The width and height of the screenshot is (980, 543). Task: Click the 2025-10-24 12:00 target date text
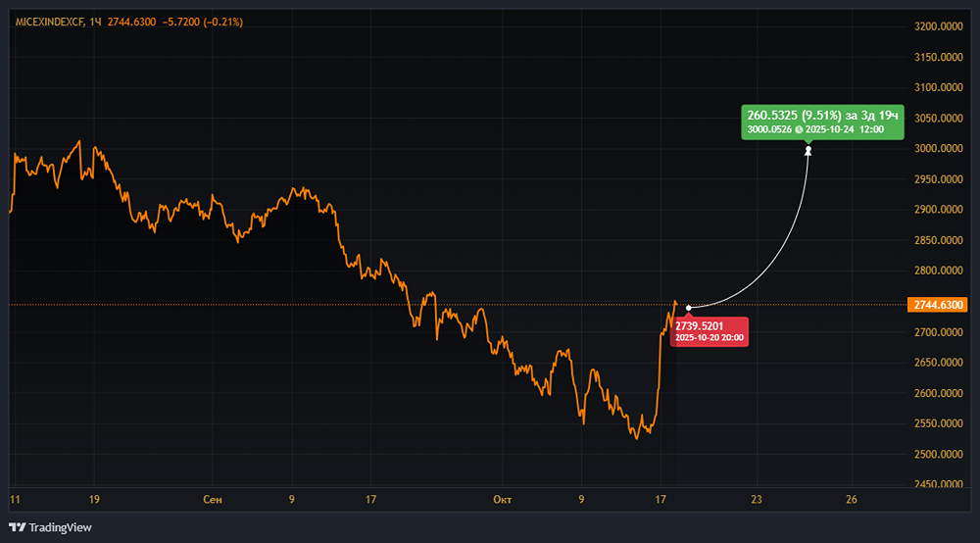click(x=845, y=130)
